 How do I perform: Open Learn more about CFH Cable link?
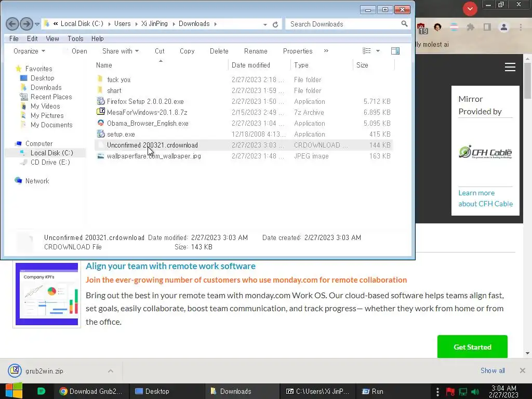point(486,198)
